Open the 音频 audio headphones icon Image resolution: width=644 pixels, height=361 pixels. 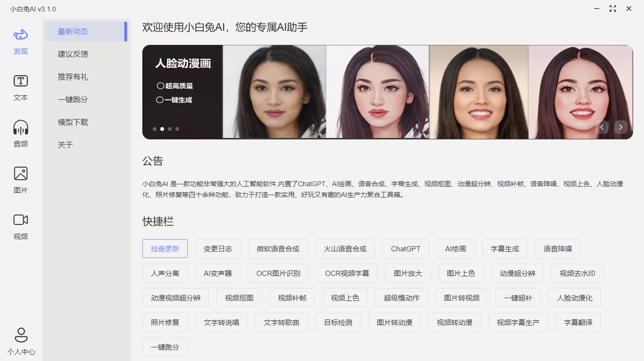point(21,128)
